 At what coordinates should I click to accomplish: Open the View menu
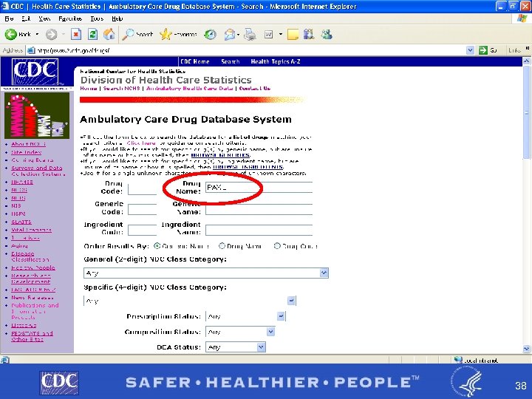(x=44, y=18)
